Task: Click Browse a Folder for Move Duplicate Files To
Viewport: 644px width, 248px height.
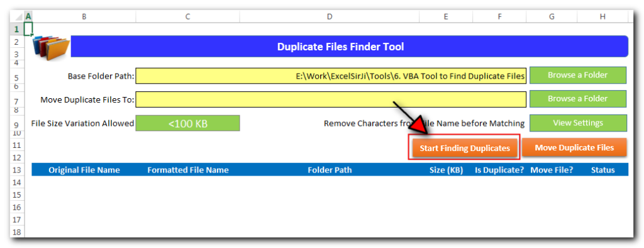Action: tap(577, 99)
